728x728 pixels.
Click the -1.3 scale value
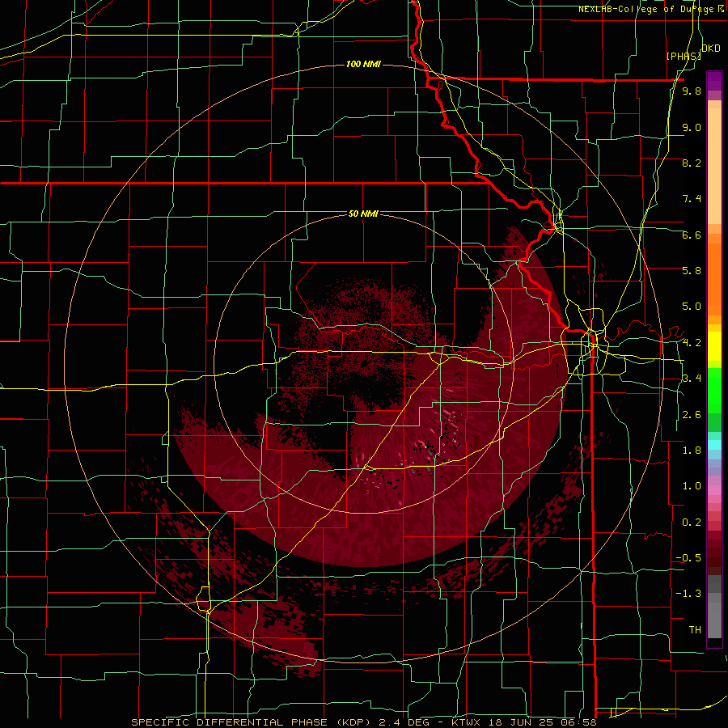coord(688,594)
